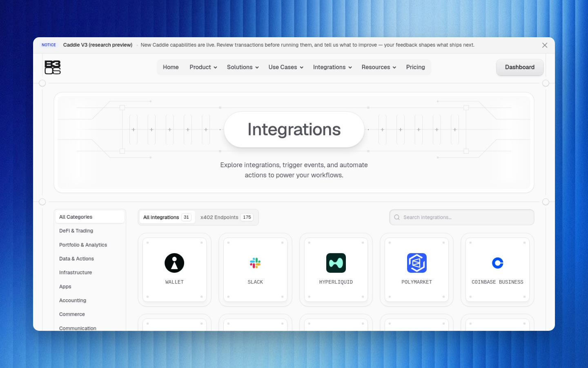Switch to All integrations tab
588x368 pixels.
[167, 218]
